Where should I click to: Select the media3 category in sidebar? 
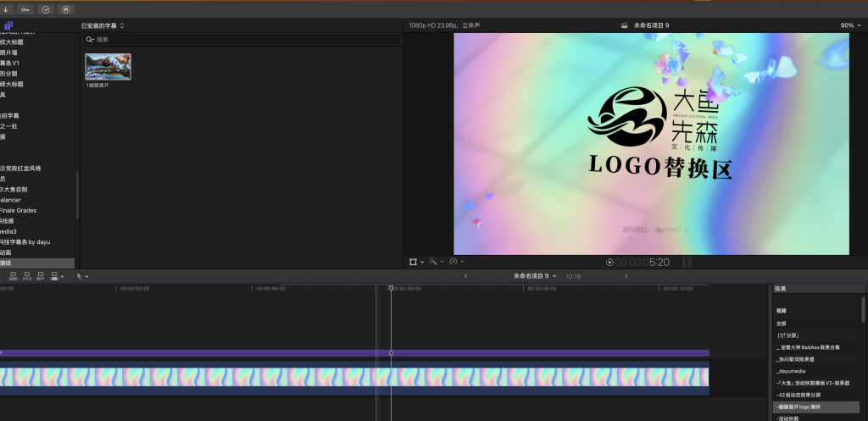click(x=8, y=231)
